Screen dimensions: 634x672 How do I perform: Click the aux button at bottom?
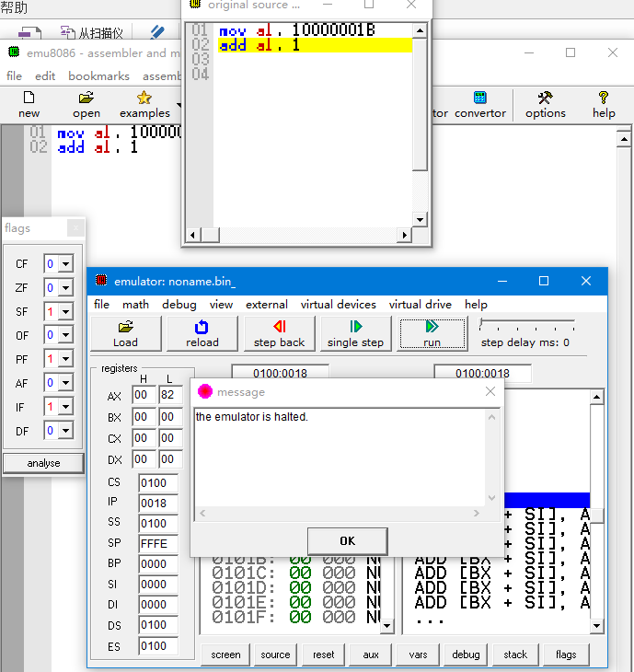coord(371,655)
